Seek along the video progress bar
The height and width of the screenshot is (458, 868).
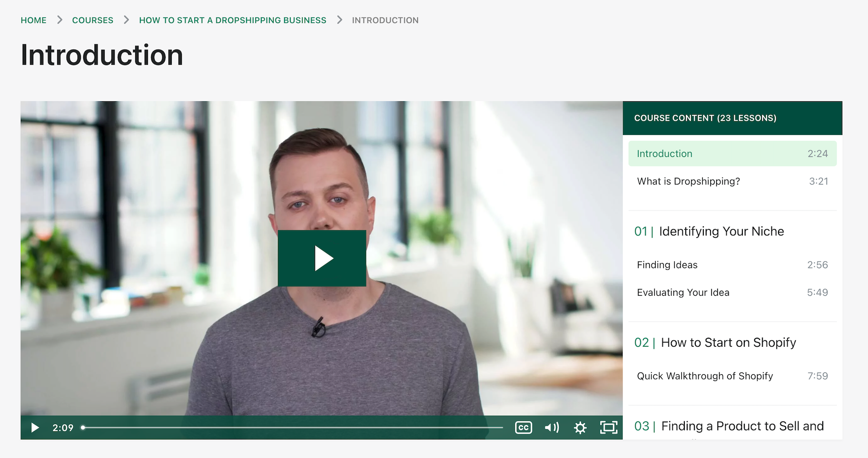pyautogui.click(x=292, y=428)
